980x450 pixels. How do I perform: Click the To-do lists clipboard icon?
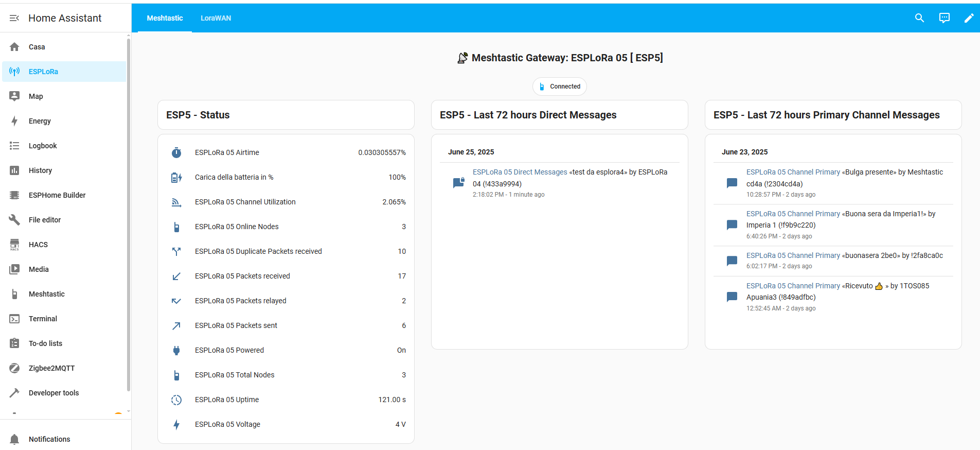(14, 343)
